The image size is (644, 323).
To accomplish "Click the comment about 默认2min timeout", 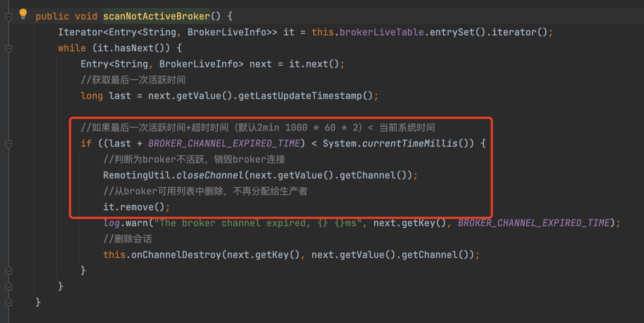I will pyautogui.click(x=258, y=128).
